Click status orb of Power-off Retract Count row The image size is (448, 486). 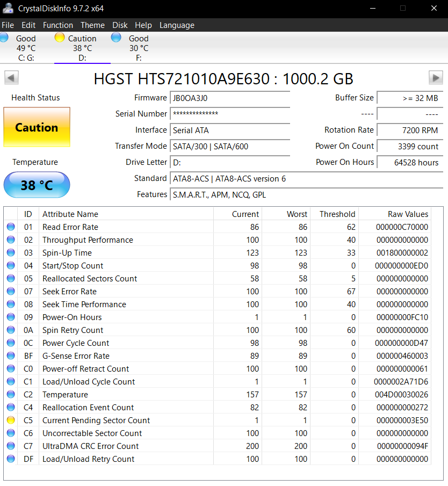(11, 368)
